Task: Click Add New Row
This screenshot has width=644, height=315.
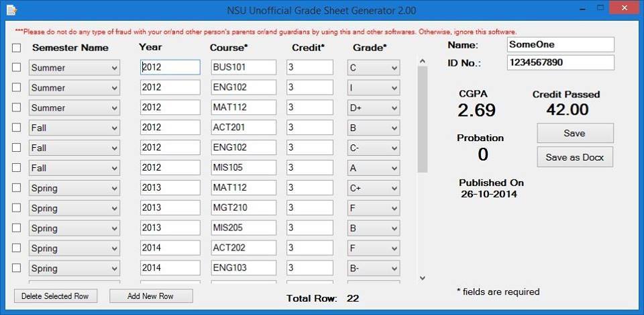Action: coord(151,296)
